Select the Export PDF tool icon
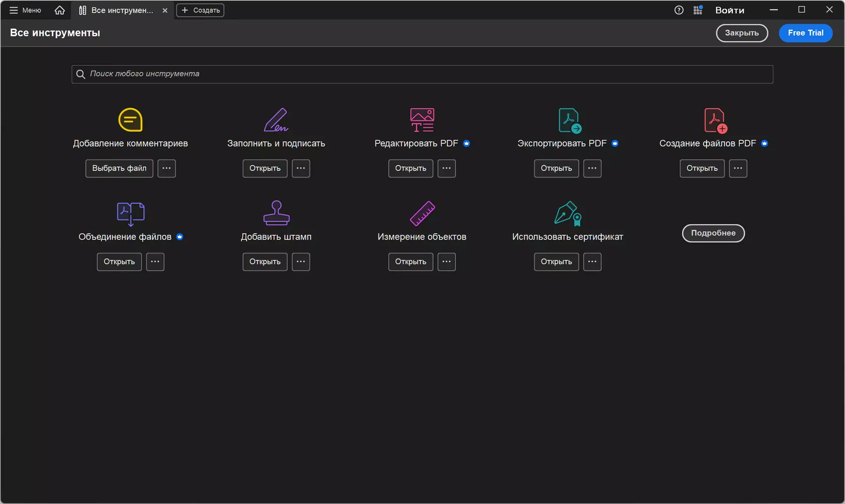This screenshot has width=845, height=504. pyautogui.click(x=570, y=120)
